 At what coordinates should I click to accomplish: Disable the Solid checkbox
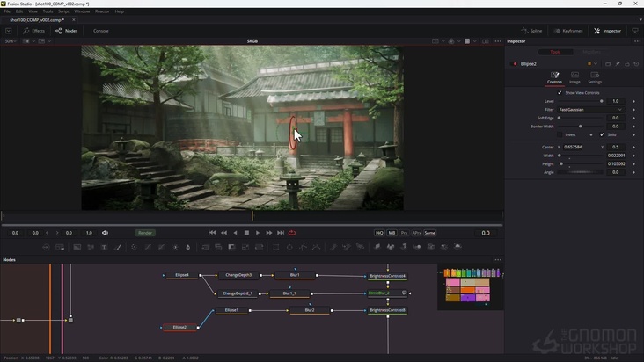602,134
